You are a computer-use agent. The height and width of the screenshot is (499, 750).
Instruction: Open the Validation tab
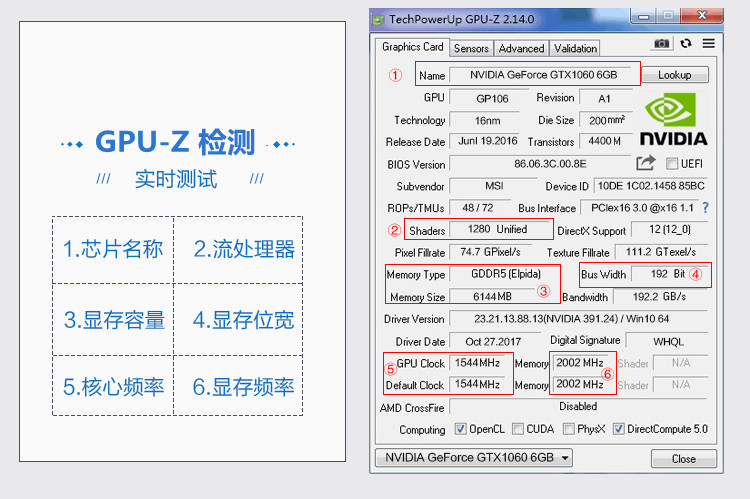575,48
